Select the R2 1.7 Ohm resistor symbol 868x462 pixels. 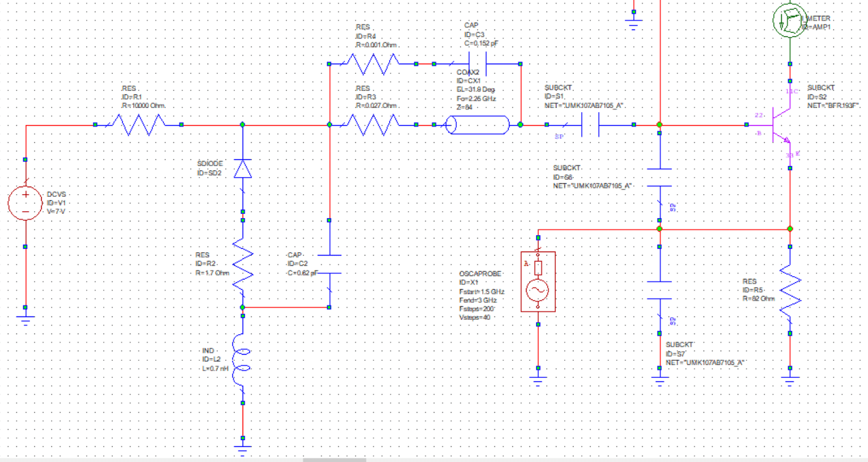pyautogui.click(x=242, y=263)
